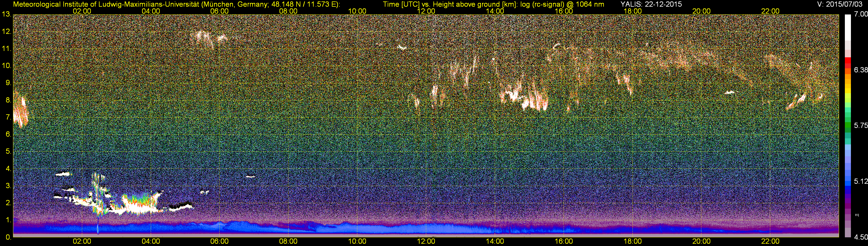The width and height of the screenshot is (868, 246).
Task: Click the 3 km height axis label
Action: click(x=8, y=186)
